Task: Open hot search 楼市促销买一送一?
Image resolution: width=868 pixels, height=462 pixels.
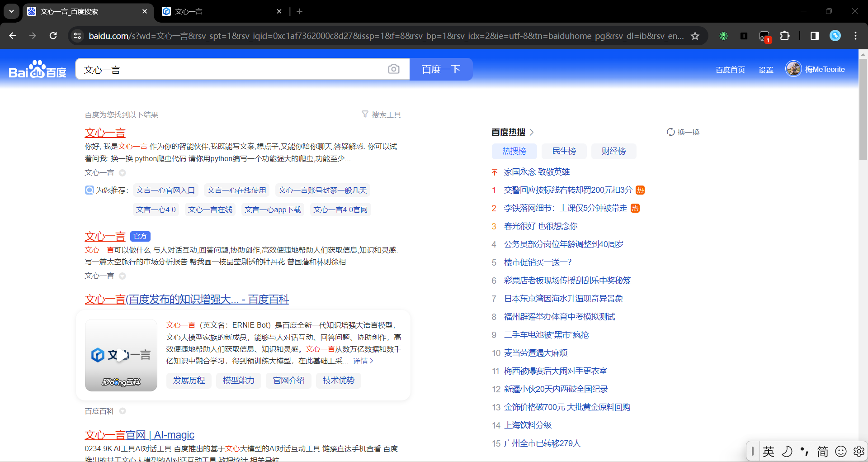Action: coord(538,262)
